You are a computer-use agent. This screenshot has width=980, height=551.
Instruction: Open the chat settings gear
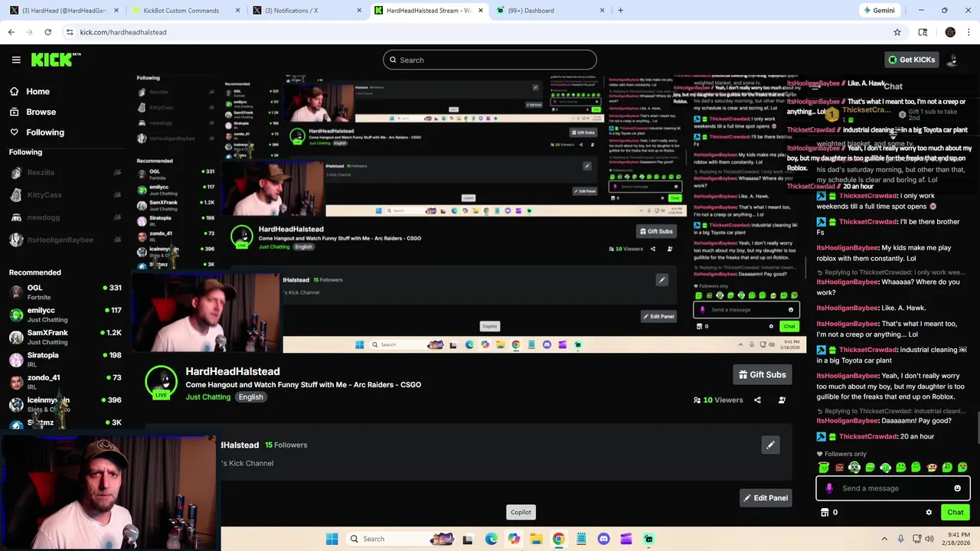pyautogui.click(x=929, y=513)
